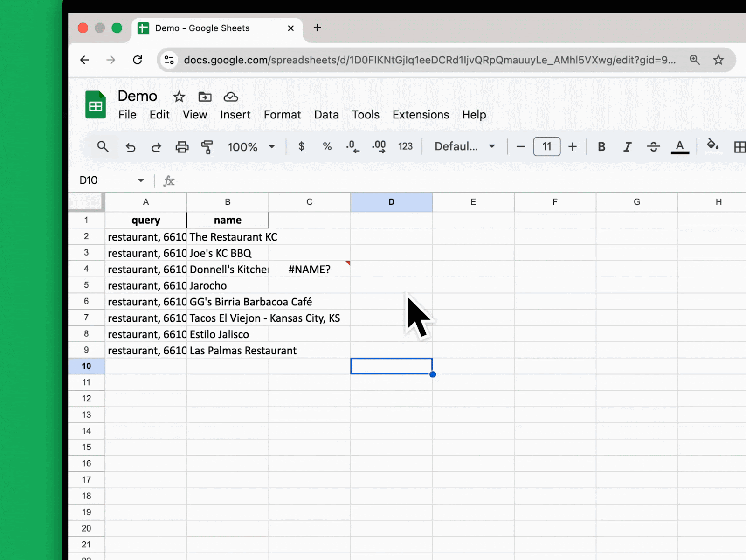Open the Extensions menu
This screenshot has height=560, width=746.
pyautogui.click(x=420, y=115)
